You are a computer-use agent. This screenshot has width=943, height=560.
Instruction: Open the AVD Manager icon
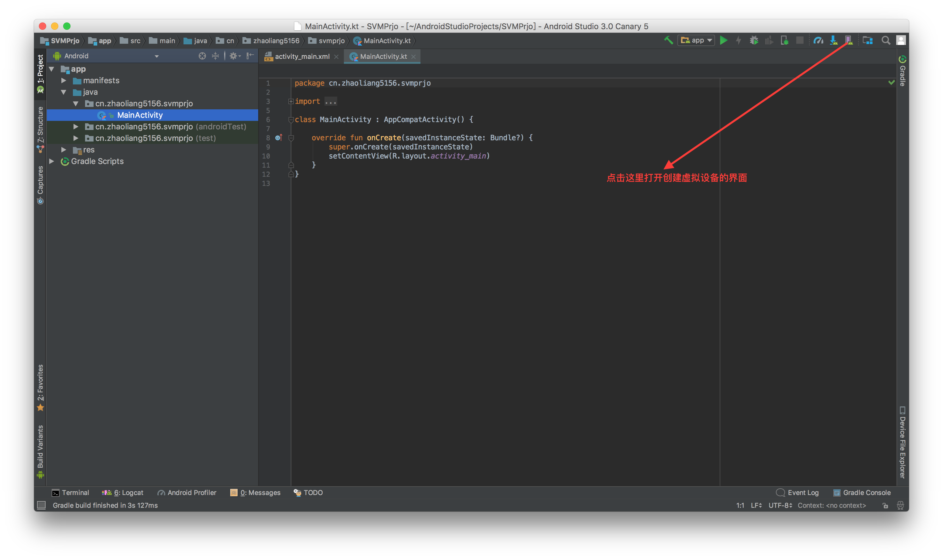[848, 40]
